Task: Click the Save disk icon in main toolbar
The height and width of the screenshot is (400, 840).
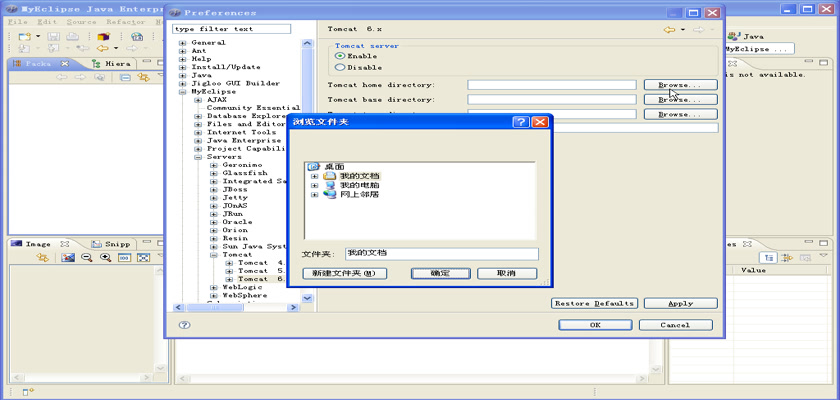Action: coord(53,36)
